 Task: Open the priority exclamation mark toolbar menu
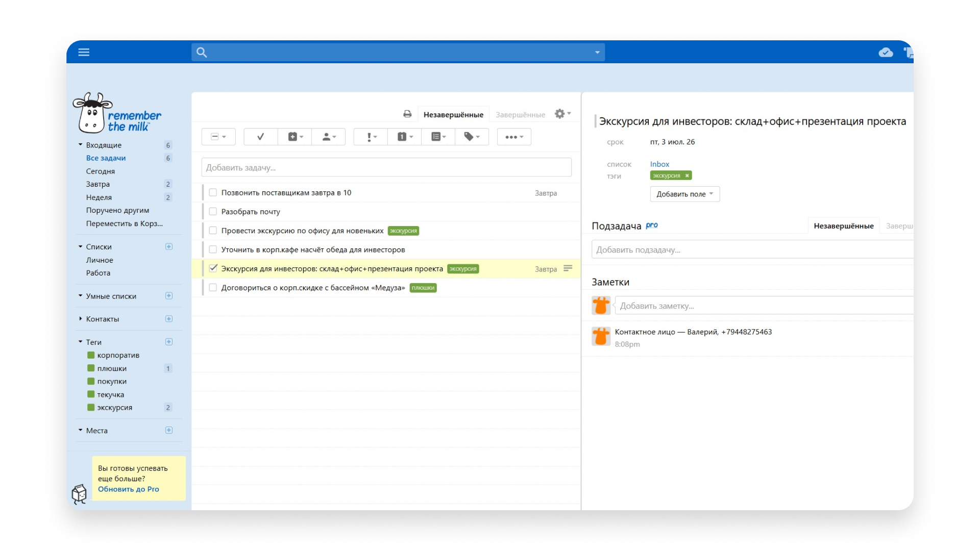click(x=371, y=137)
